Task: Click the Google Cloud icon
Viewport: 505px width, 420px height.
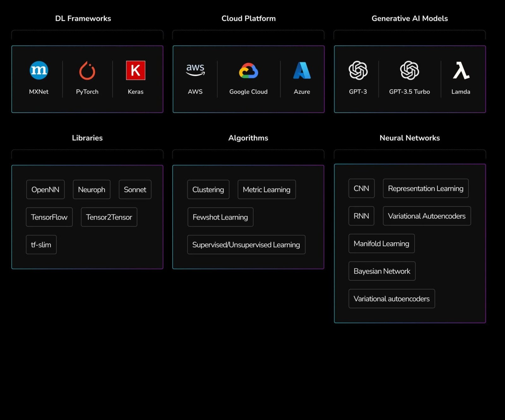Action: (x=248, y=70)
